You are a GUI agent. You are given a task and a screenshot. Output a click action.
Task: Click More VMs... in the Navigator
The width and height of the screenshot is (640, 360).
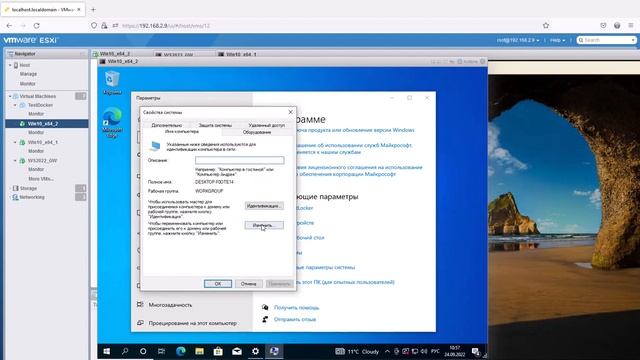pyautogui.click(x=41, y=179)
